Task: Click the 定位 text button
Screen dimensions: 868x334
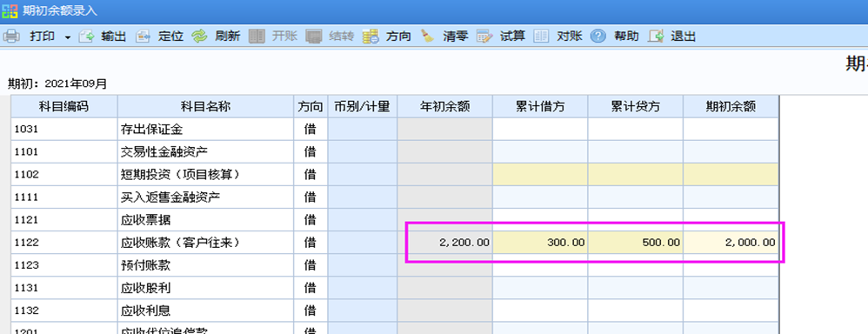Action: (x=170, y=37)
